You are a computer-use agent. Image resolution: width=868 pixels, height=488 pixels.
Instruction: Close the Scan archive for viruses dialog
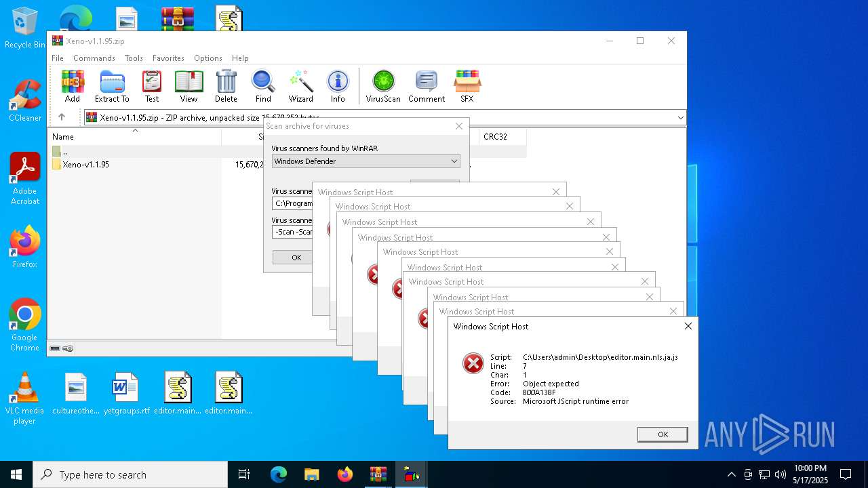(459, 126)
